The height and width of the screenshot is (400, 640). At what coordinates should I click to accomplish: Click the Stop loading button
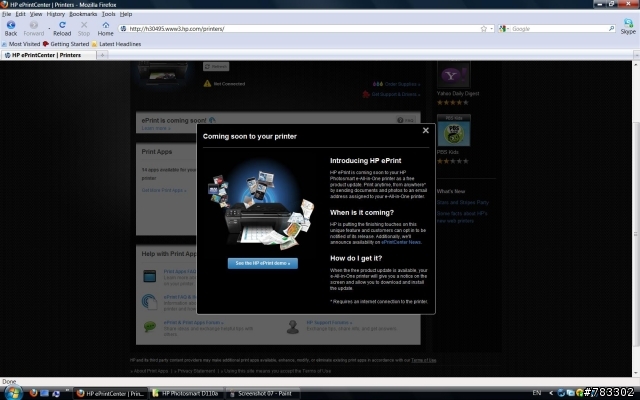click(x=84, y=29)
